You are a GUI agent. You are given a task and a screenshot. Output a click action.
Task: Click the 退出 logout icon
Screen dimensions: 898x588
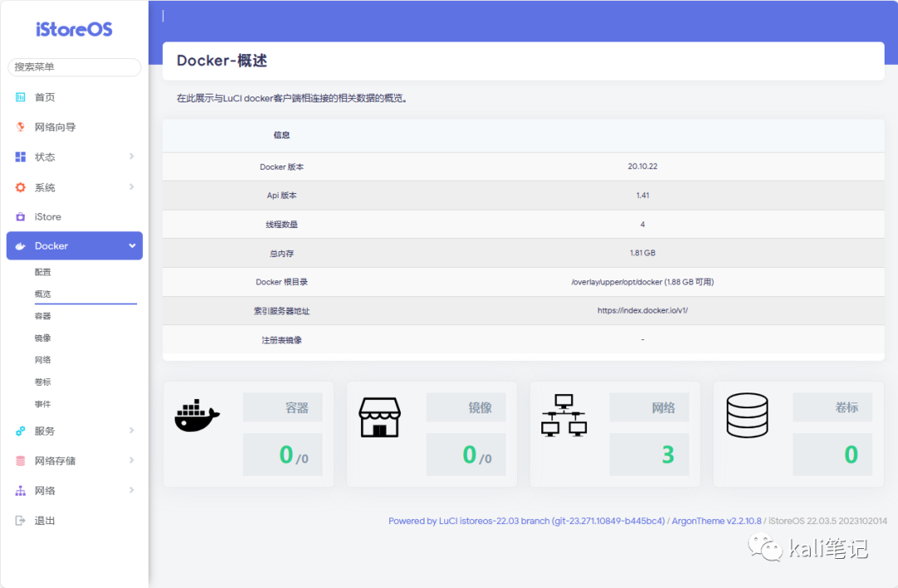pyautogui.click(x=21, y=521)
